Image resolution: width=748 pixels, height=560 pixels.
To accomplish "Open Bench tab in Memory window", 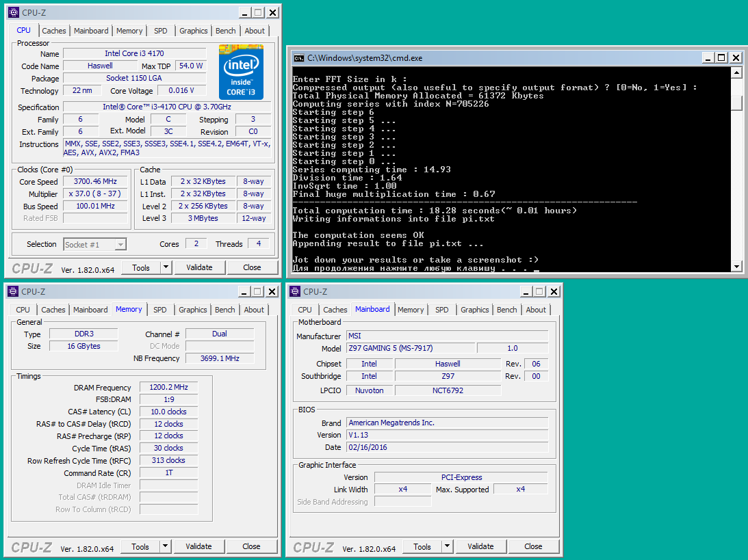I will coord(224,309).
